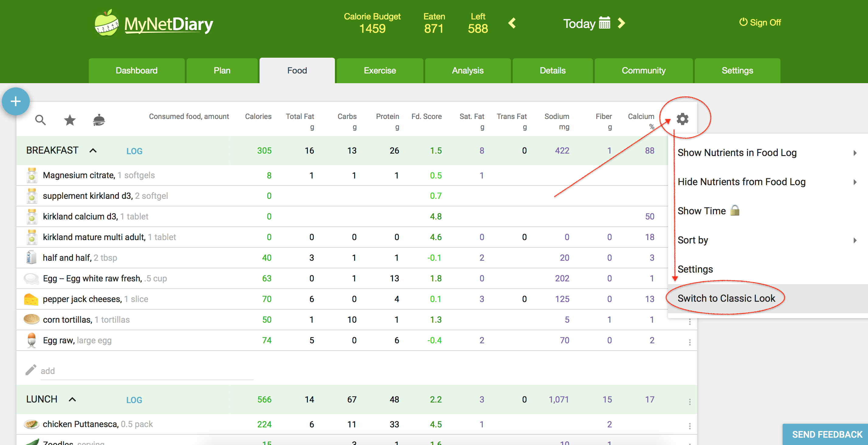Open options dots for Egg raw row

tap(690, 342)
